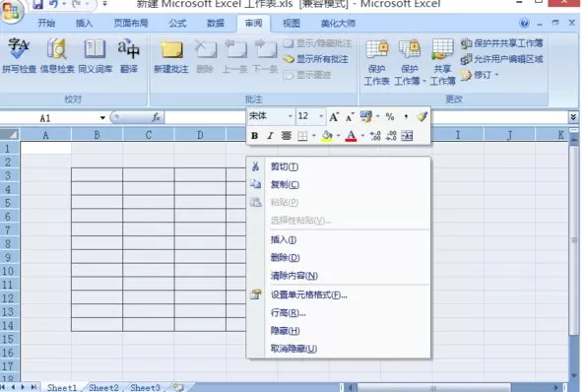The width and height of the screenshot is (586, 392).
Task: Choose 剪切(T) from context menu
Action: tap(338, 166)
